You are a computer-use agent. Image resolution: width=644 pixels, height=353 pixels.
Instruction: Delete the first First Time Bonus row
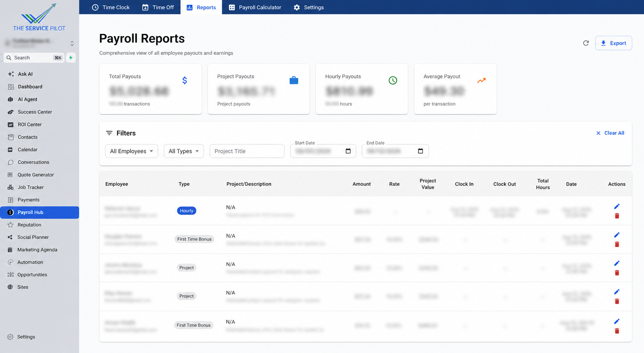(617, 244)
